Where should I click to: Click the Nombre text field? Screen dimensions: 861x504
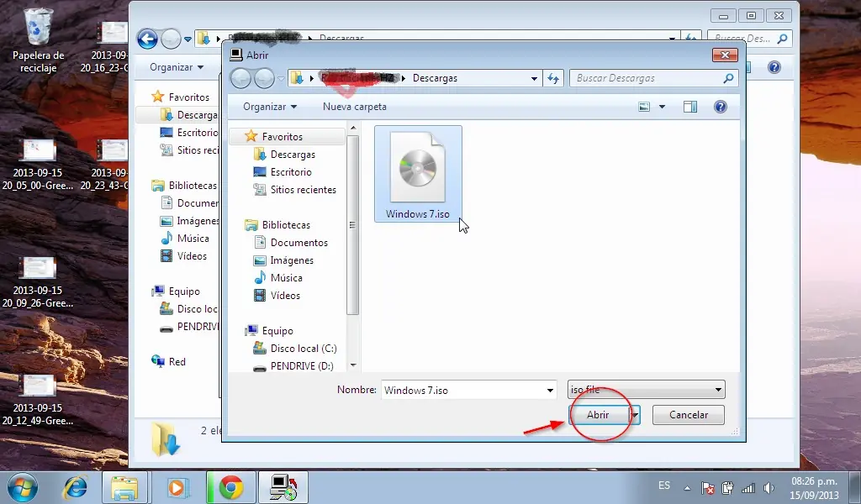[x=463, y=390]
